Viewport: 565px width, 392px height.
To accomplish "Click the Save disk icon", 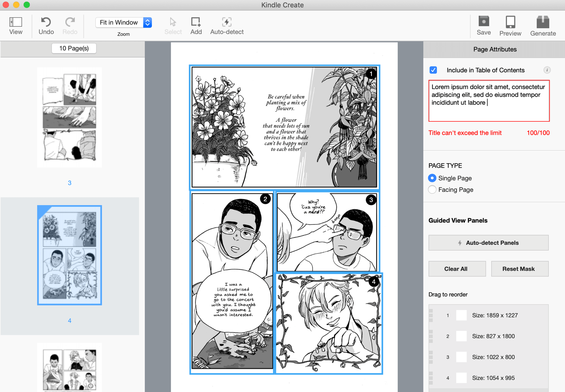I will (x=483, y=22).
